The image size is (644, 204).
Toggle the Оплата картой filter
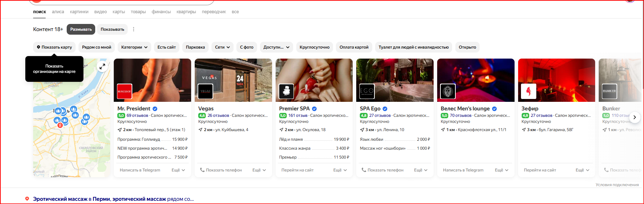point(354,47)
